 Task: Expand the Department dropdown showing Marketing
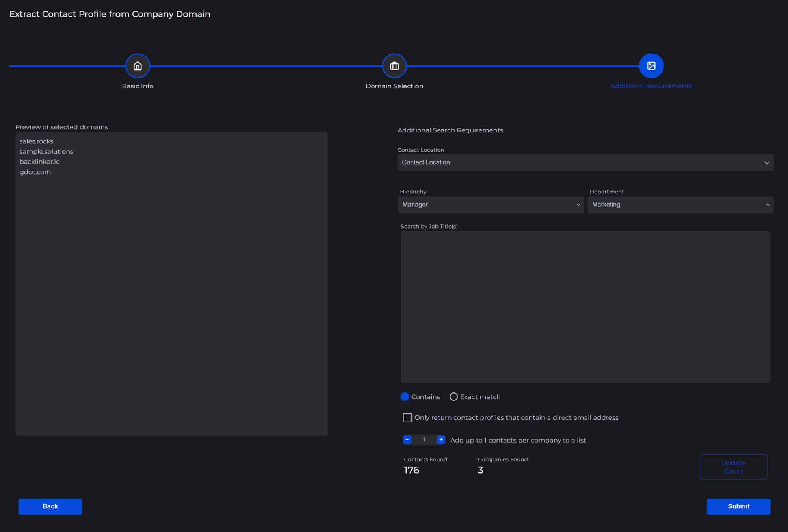pos(680,205)
